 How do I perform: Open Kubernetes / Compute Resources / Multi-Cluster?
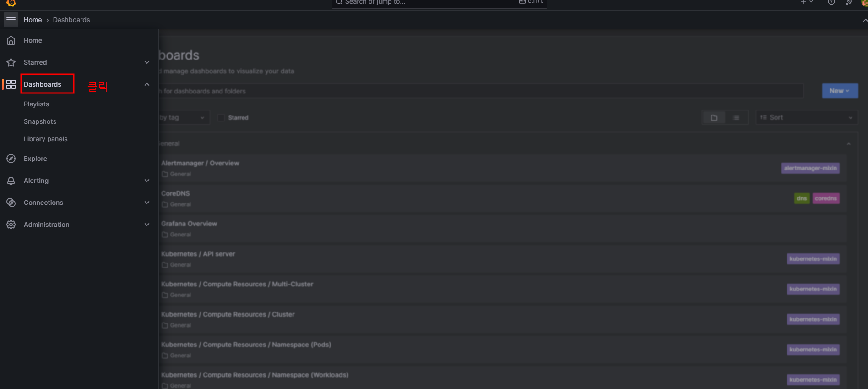[x=237, y=284]
